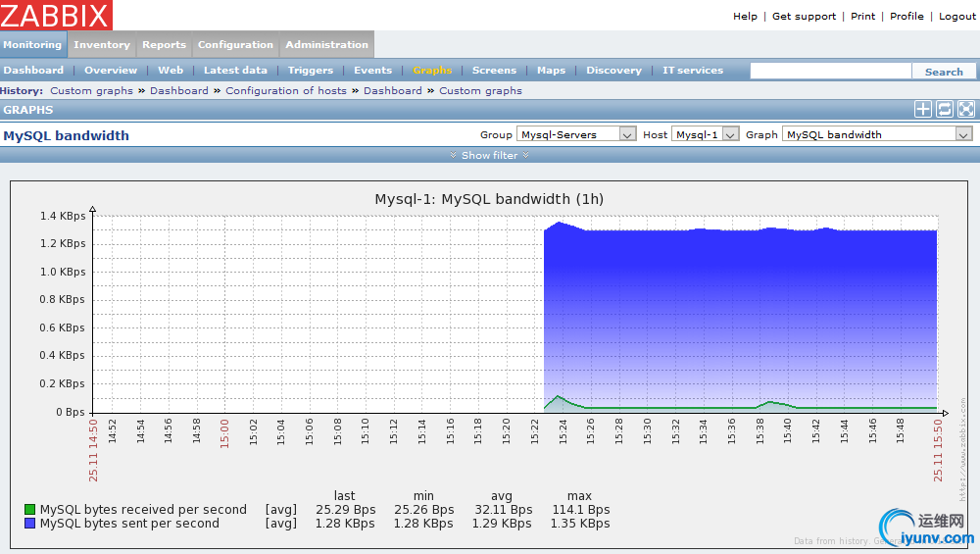980x554 pixels.
Task: Open the Configuration tab
Action: pyautogui.click(x=235, y=44)
